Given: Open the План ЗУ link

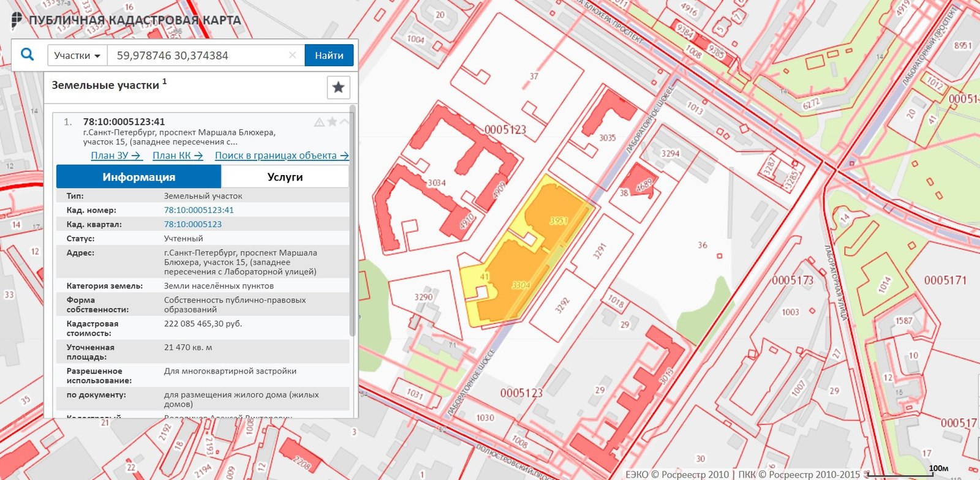Looking at the screenshot, I should 116,156.
